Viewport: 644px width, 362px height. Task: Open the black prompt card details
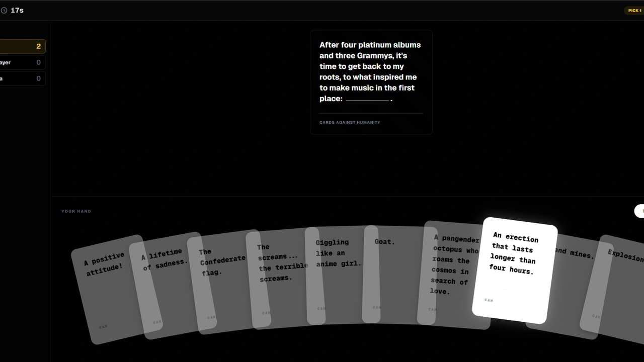[x=371, y=82]
